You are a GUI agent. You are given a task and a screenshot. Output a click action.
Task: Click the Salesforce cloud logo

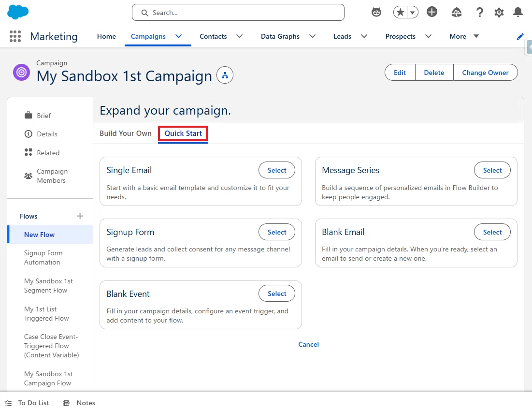pyautogui.click(x=18, y=12)
